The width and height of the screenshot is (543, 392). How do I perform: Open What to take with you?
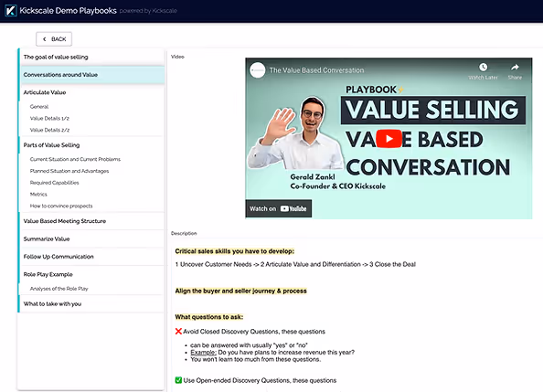point(91,303)
